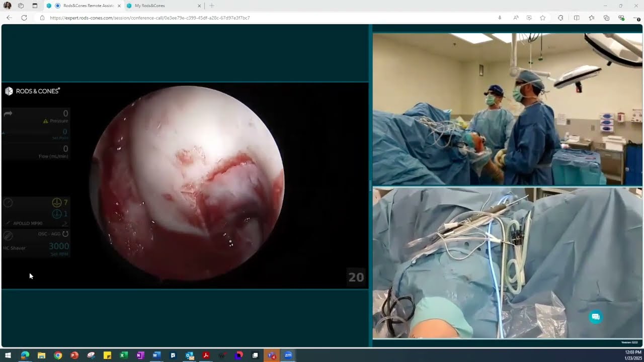This screenshot has width=644, height=362.
Task: Toggle split screen view
Action: 577,18
